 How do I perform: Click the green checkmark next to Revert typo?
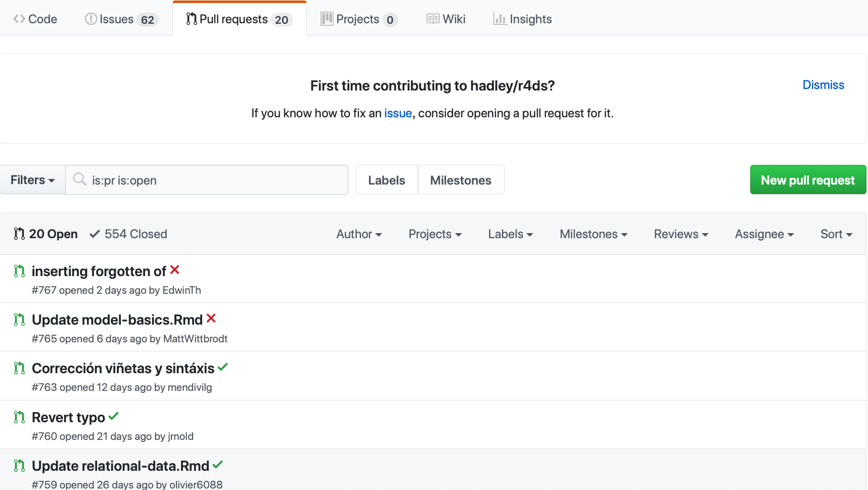point(114,416)
